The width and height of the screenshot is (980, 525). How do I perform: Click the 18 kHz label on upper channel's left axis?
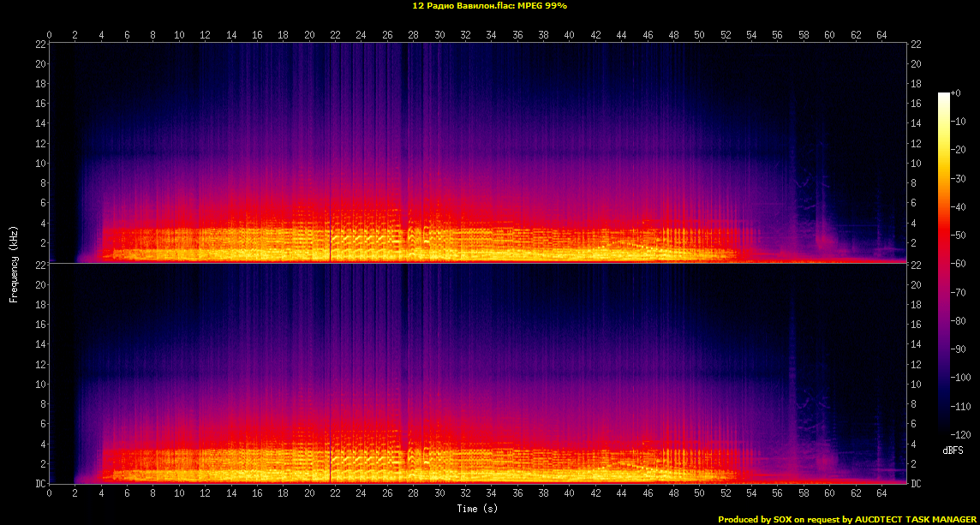[39, 84]
